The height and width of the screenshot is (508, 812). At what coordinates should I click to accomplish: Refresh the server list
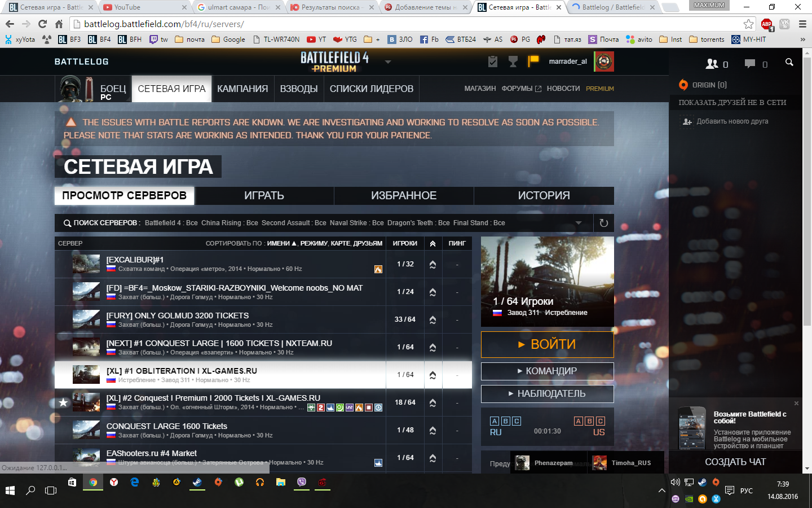pos(604,223)
